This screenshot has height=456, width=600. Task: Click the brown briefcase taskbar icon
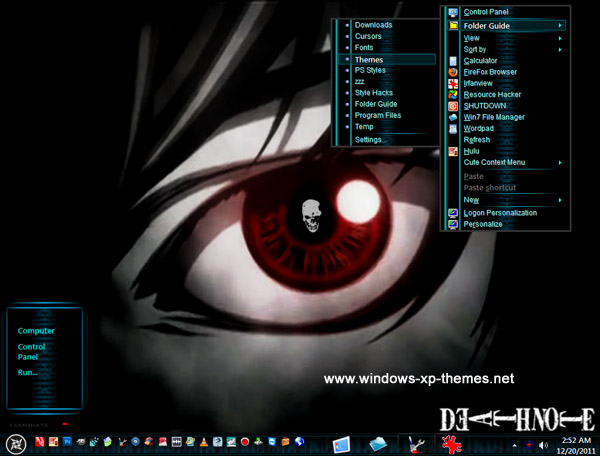click(x=285, y=442)
